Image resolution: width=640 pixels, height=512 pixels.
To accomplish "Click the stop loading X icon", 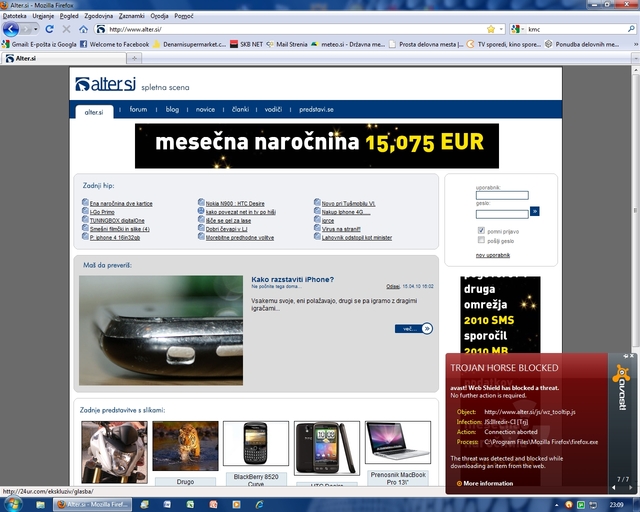I will [66, 29].
